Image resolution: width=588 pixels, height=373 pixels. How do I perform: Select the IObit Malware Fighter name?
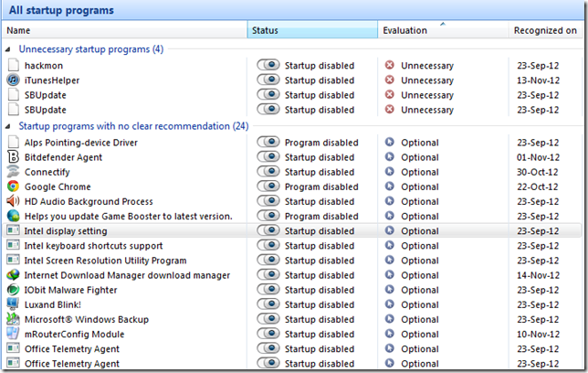point(71,290)
